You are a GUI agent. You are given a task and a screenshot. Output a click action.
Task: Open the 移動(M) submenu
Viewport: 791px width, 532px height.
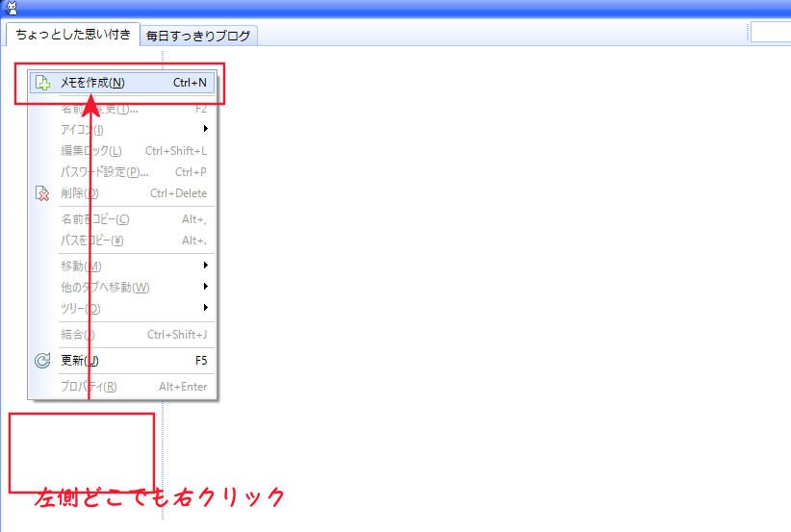tap(122, 266)
